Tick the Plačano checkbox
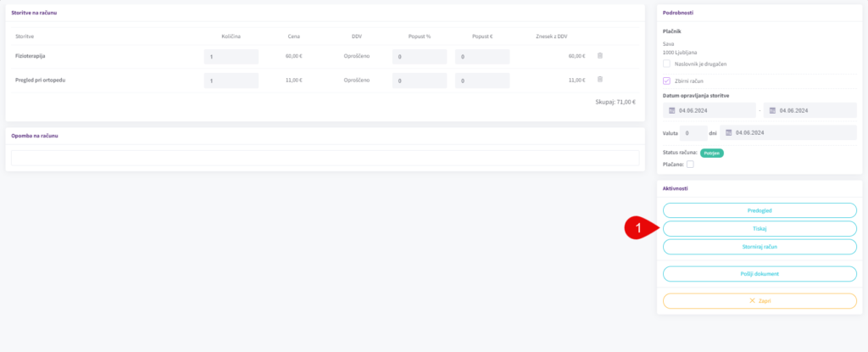The width and height of the screenshot is (868, 352). coord(690,164)
